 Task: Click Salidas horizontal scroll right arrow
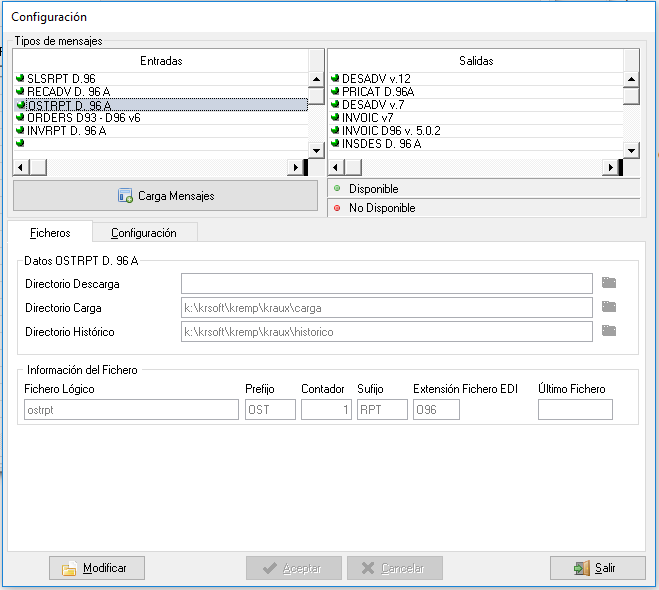click(x=610, y=167)
